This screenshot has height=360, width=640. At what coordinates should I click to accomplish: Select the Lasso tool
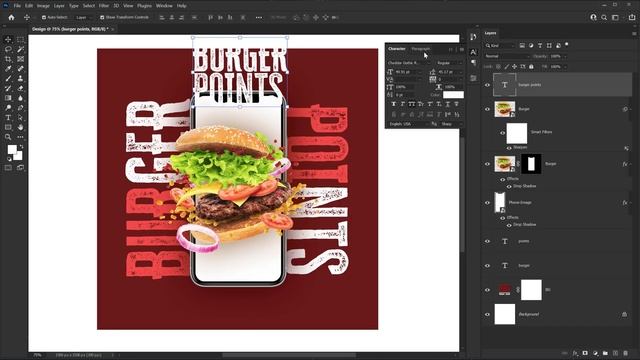8,49
